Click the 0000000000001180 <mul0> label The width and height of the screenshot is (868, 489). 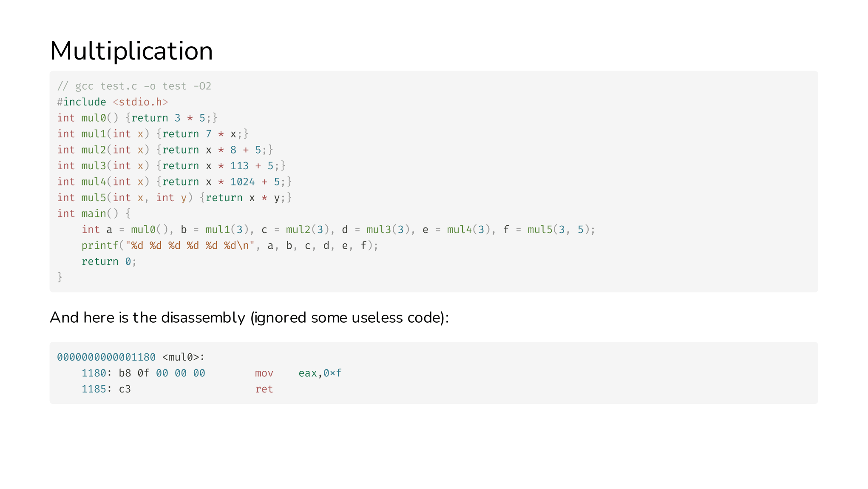[130, 357]
